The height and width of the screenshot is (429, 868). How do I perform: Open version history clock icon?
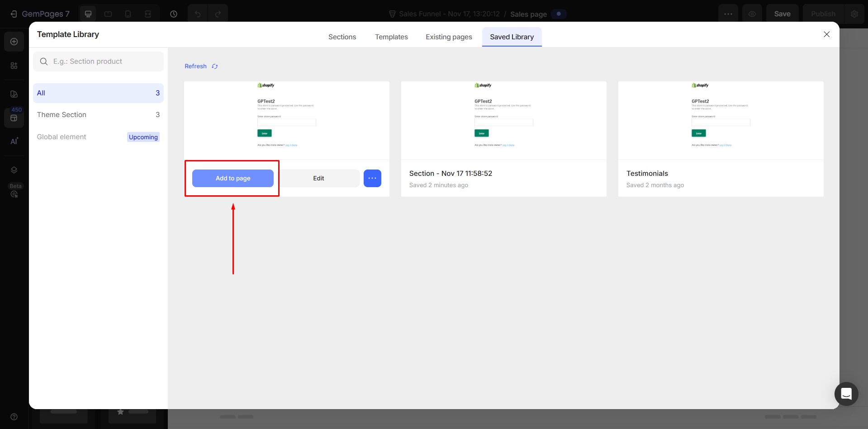tap(174, 14)
